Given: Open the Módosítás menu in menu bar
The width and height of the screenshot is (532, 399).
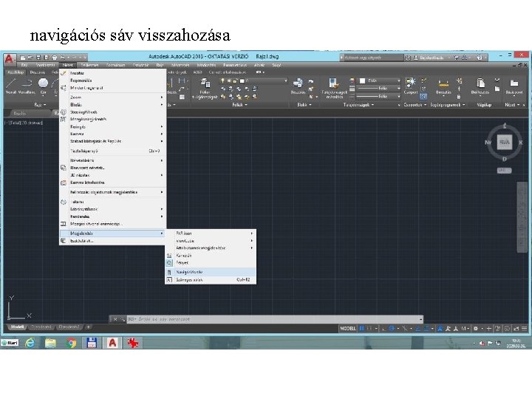Looking at the screenshot, I should tap(206, 65).
